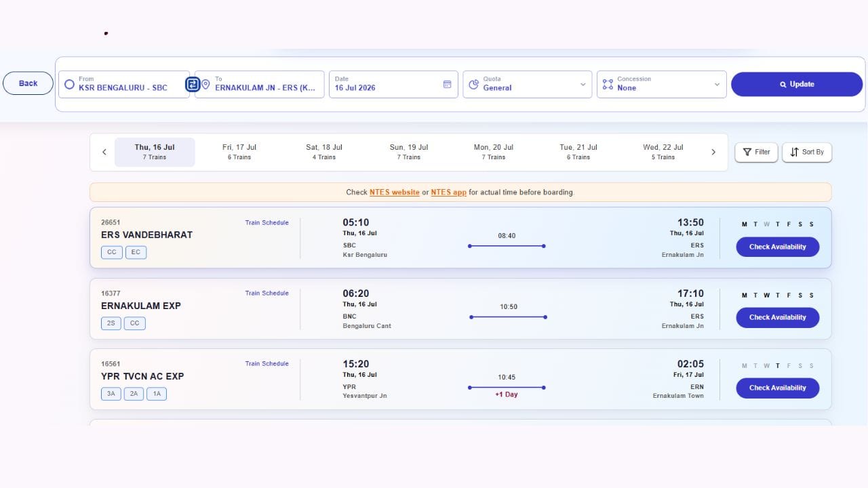Viewport: 868px width, 488px height.
Task: Switch to Sun, 19 Jul date tab
Action: point(409,152)
